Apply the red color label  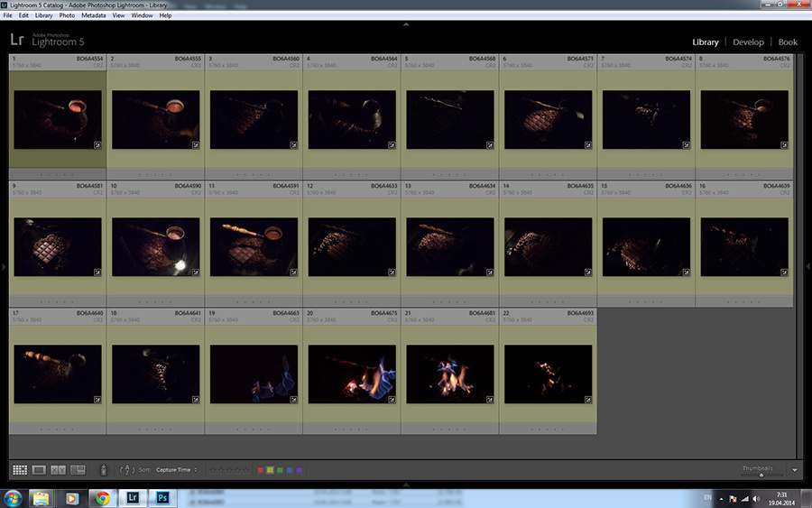[261, 470]
